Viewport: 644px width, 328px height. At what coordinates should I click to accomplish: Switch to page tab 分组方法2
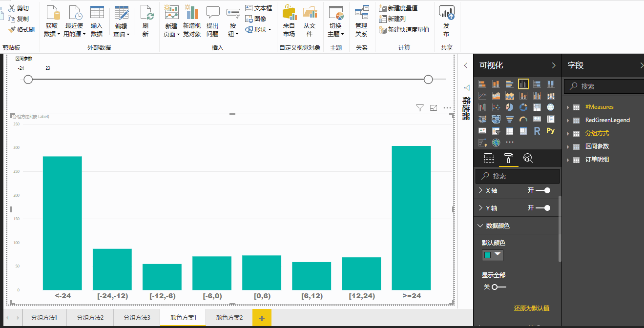tap(90, 318)
